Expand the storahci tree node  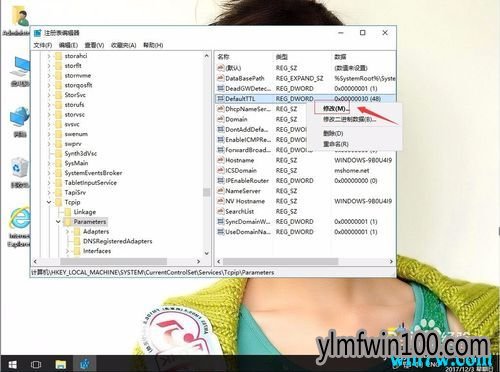tap(49, 56)
